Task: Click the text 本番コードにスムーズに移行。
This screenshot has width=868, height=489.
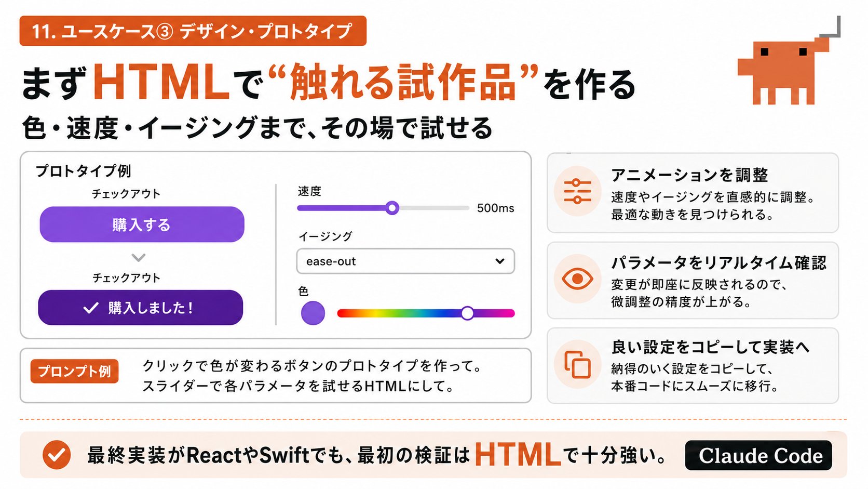Action: (x=695, y=386)
